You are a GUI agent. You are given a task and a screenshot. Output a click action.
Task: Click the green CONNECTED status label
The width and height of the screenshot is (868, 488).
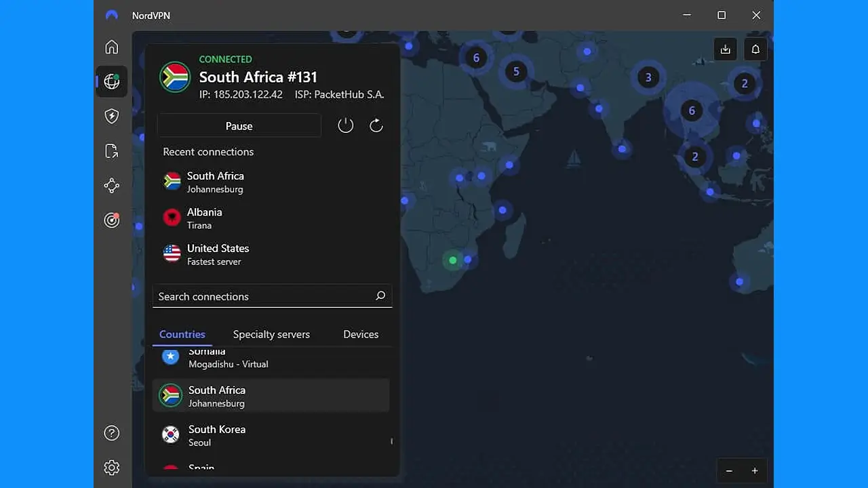(225, 59)
